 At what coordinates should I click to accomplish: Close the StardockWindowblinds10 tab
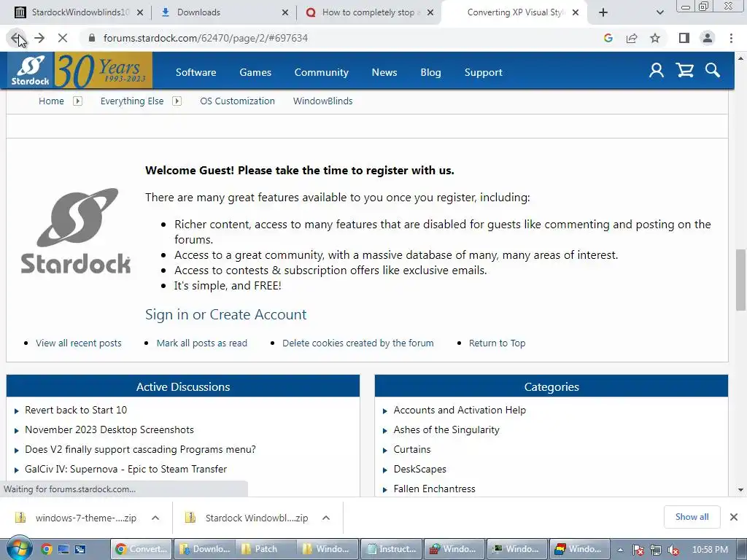tap(140, 12)
